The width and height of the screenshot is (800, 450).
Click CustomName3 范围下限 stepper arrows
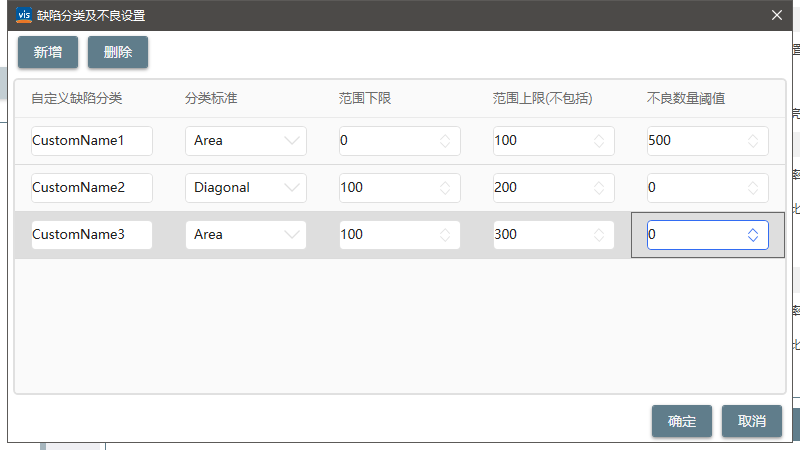(x=445, y=235)
